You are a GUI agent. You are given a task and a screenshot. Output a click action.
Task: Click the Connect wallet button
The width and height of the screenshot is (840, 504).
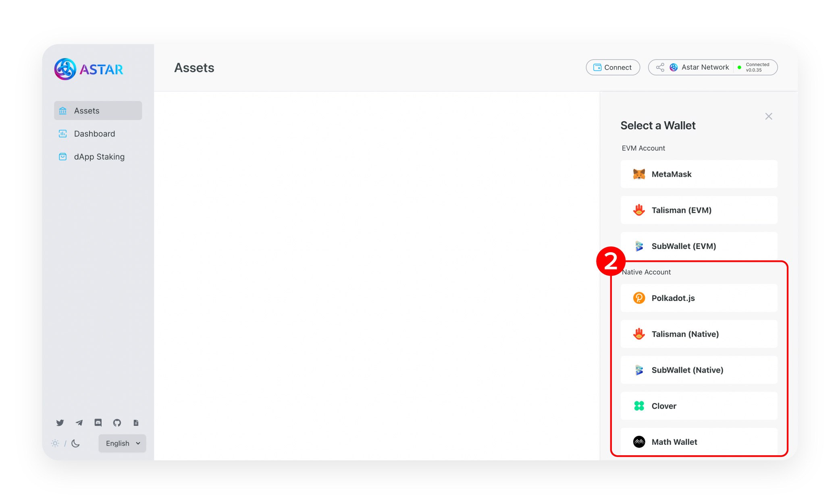pyautogui.click(x=613, y=67)
